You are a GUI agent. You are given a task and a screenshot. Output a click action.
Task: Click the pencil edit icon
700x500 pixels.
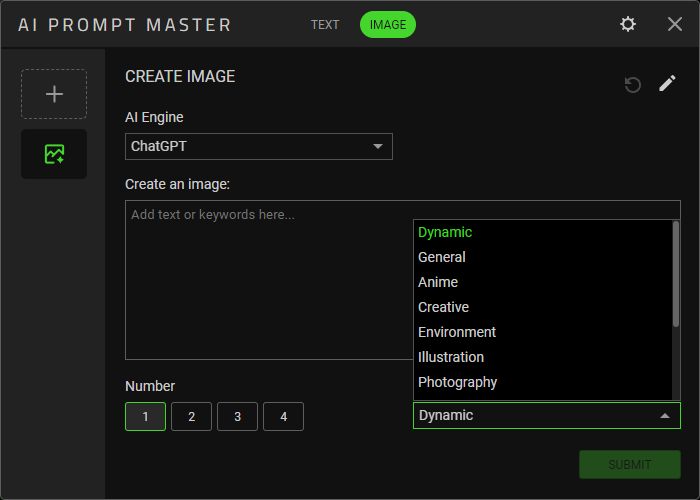click(x=667, y=84)
